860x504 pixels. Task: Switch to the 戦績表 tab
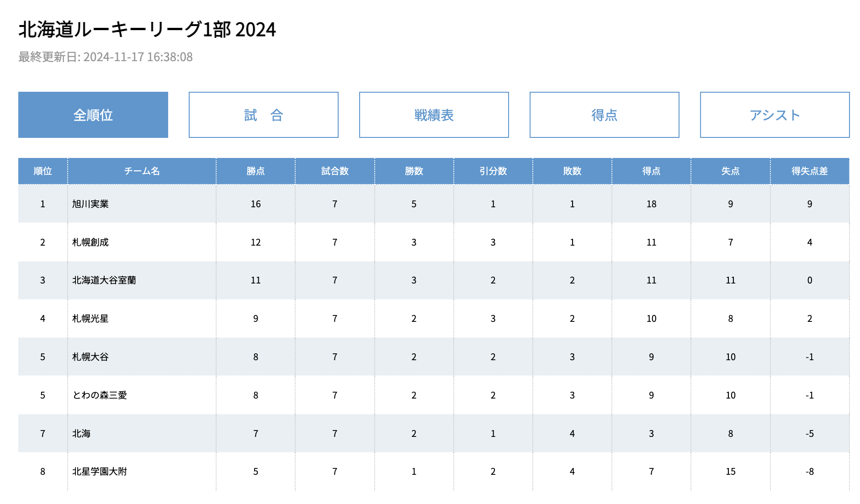(434, 115)
